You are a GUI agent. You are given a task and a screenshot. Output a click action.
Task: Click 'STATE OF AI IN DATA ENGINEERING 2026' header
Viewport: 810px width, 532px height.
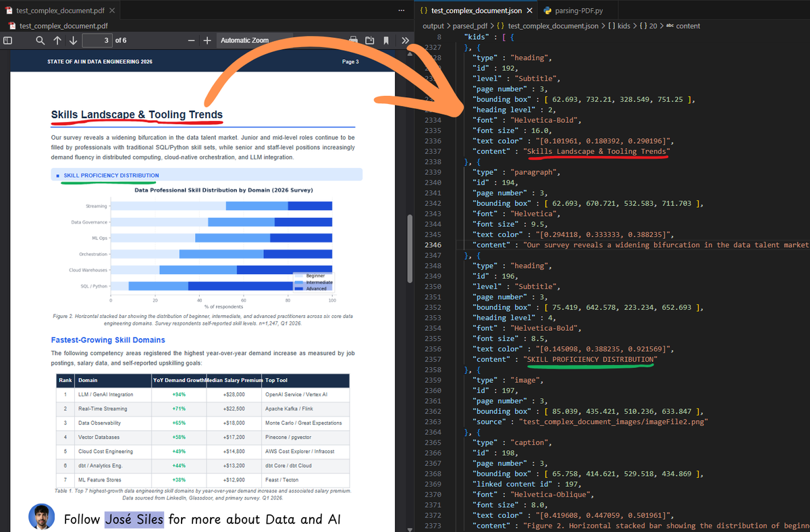click(99, 61)
